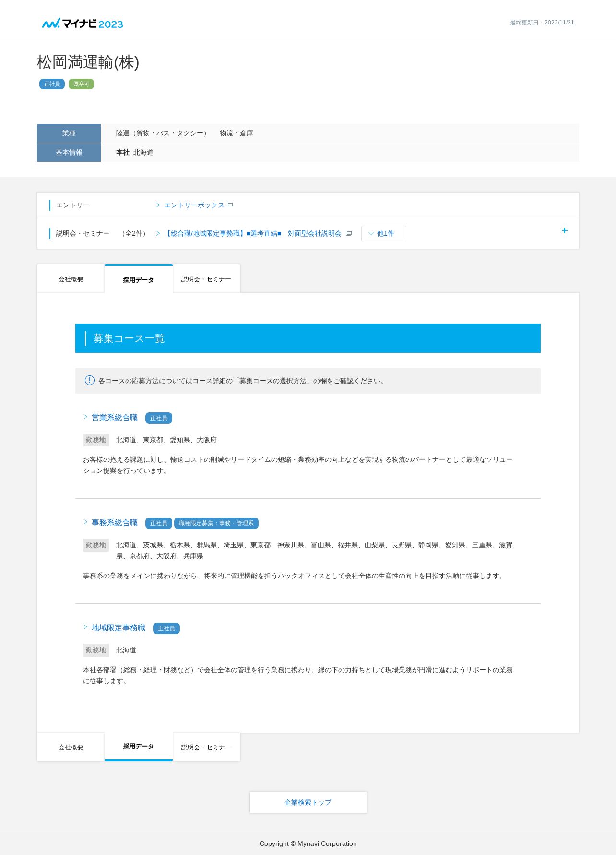This screenshot has height=855, width=616.
Task: Click arrow icon before 営業系総合職
Action: point(85,417)
